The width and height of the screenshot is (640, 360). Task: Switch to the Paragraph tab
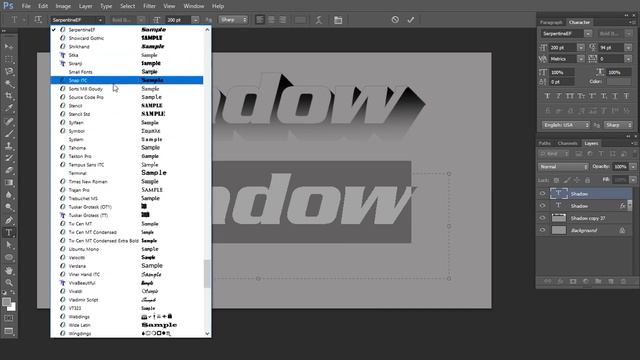pyautogui.click(x=551, y=22)
